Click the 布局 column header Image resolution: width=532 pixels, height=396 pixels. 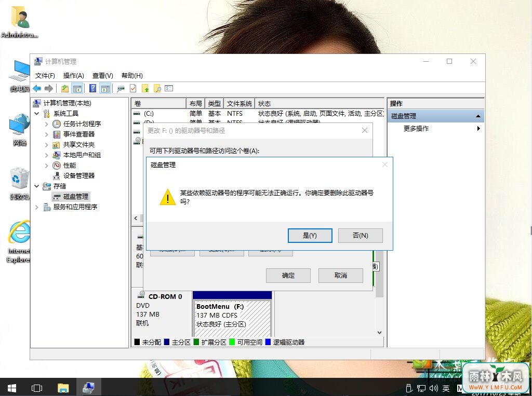click(x=196, y=103)
